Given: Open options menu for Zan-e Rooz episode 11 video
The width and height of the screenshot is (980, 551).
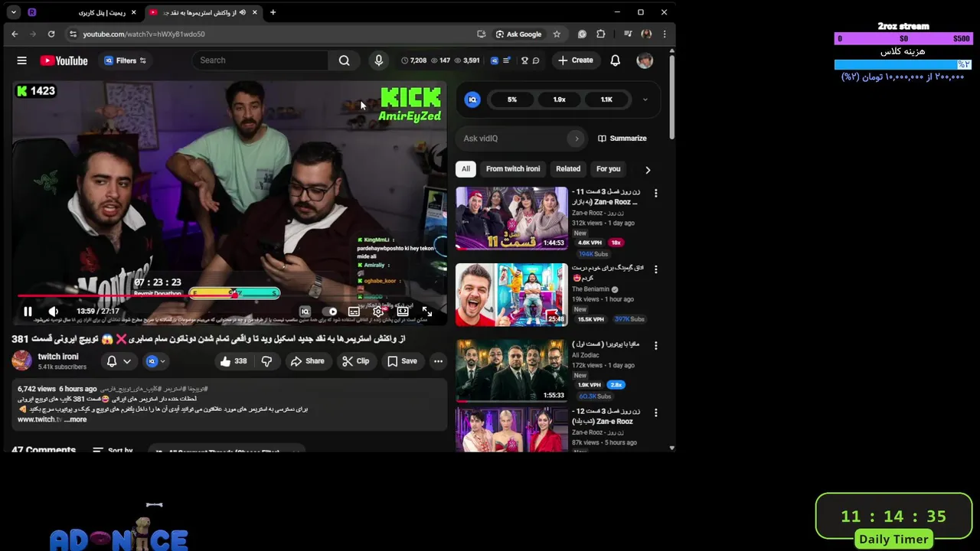Looking at the screenshot, I should tap(655, 193).
